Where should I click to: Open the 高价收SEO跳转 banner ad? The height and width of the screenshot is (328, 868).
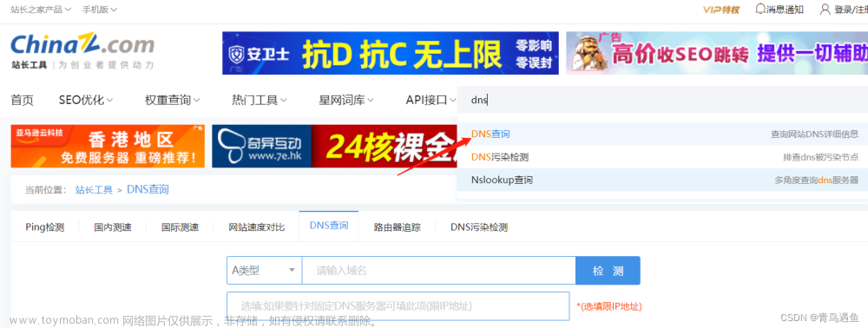click(x=717, y=53)
